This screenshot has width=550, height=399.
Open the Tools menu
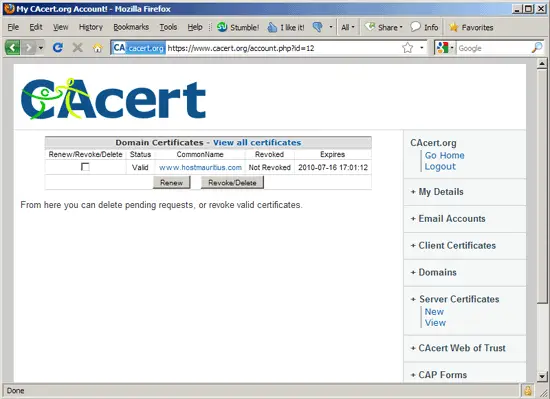pyautogui.click(x=168, y=27)
